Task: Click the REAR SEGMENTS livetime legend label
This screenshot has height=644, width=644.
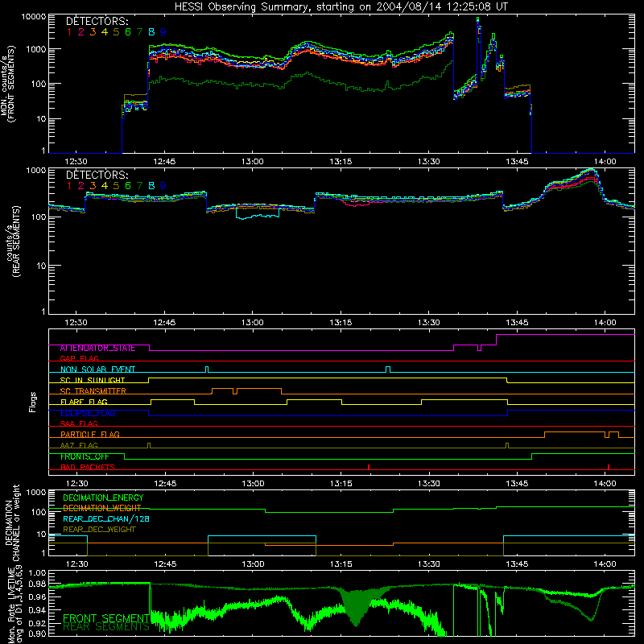Action: click(x=106, y=627)
